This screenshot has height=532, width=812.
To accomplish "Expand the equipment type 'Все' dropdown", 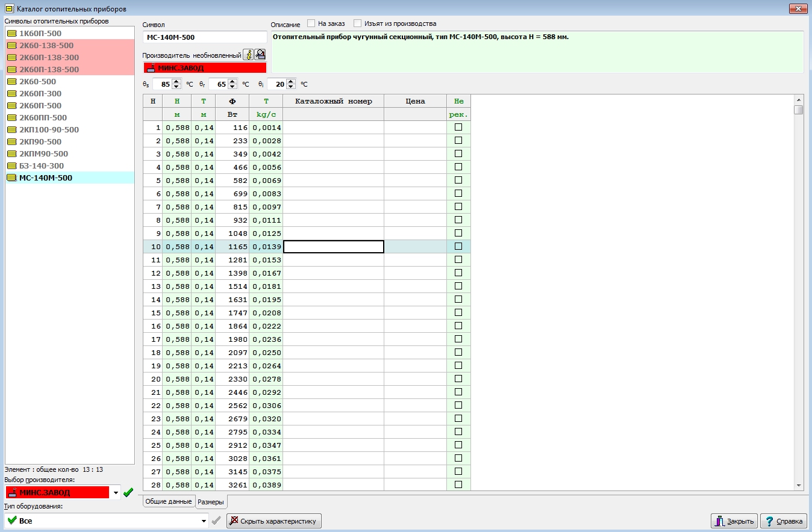I will (203, 521).
